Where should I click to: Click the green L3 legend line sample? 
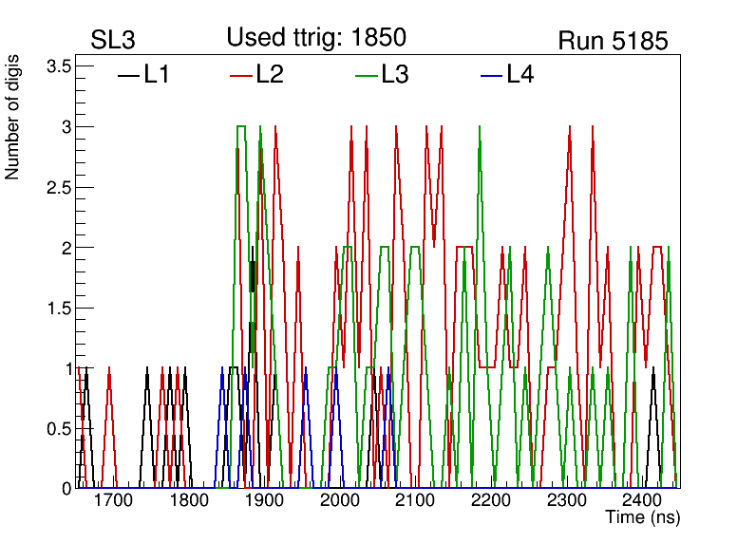[x=366, y=75]
